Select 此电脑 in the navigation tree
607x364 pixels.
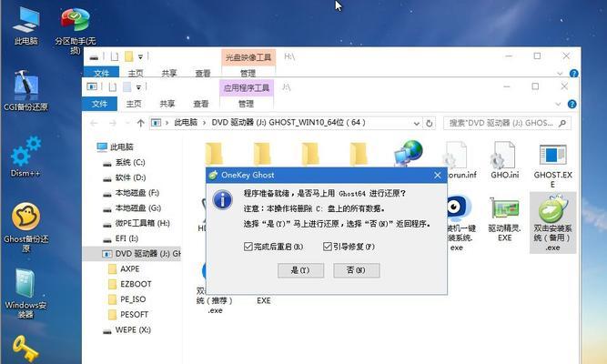click(x=115, y=147)
